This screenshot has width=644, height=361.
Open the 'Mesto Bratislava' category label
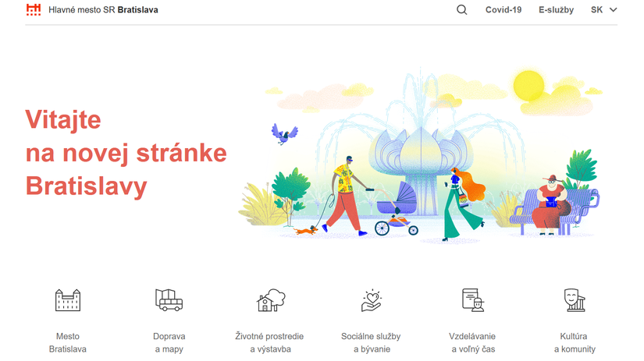tap(68, 342)
